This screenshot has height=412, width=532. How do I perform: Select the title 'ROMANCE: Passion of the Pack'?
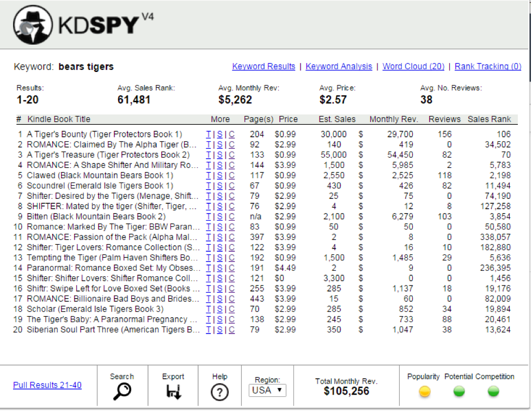tap(112, 237)
